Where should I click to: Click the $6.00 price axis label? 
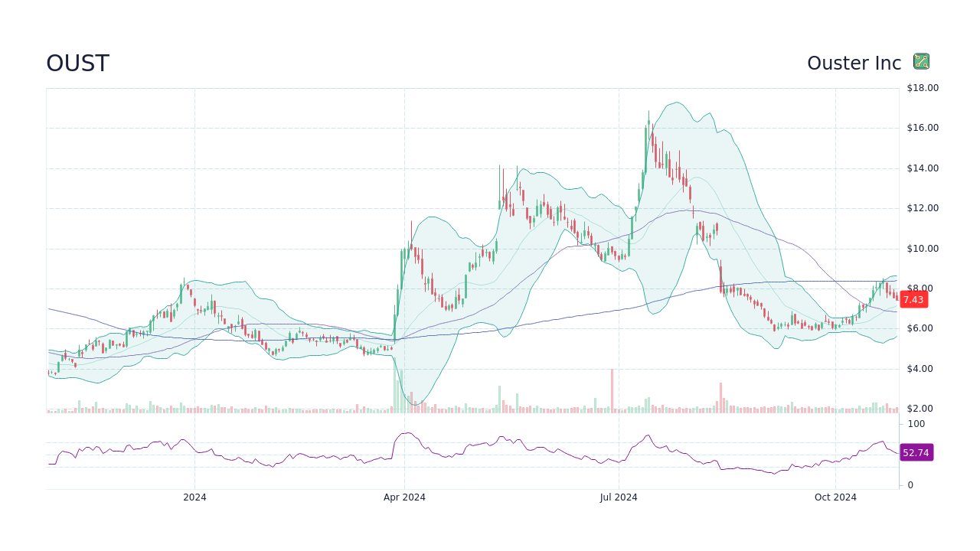920,328
